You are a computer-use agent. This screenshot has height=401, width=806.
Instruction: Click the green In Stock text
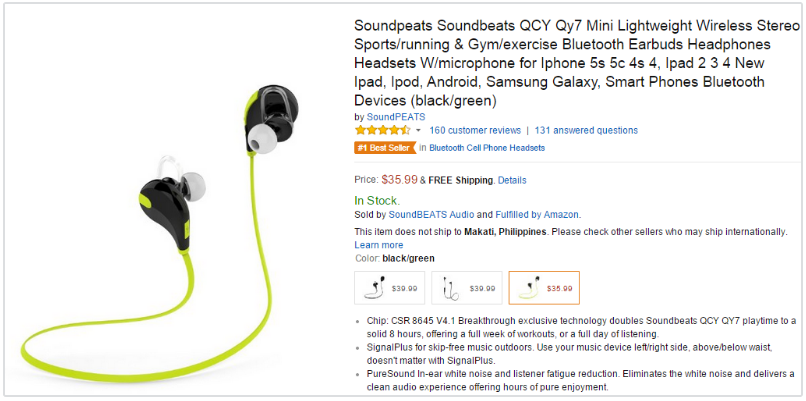click(x=377, y=200)
